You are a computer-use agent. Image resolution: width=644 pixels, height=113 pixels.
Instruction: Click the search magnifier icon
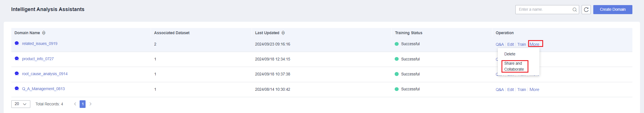(575, 10)
